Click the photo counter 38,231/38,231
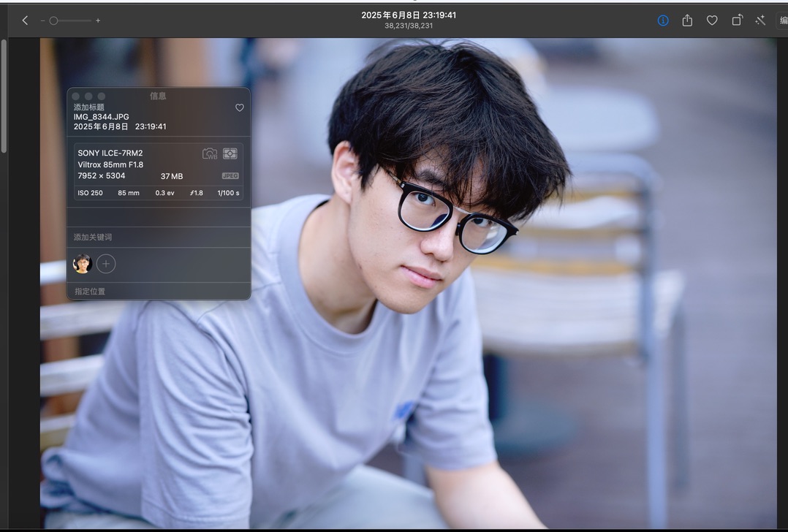The image size is (788, 532). click(x=409, y=26)
